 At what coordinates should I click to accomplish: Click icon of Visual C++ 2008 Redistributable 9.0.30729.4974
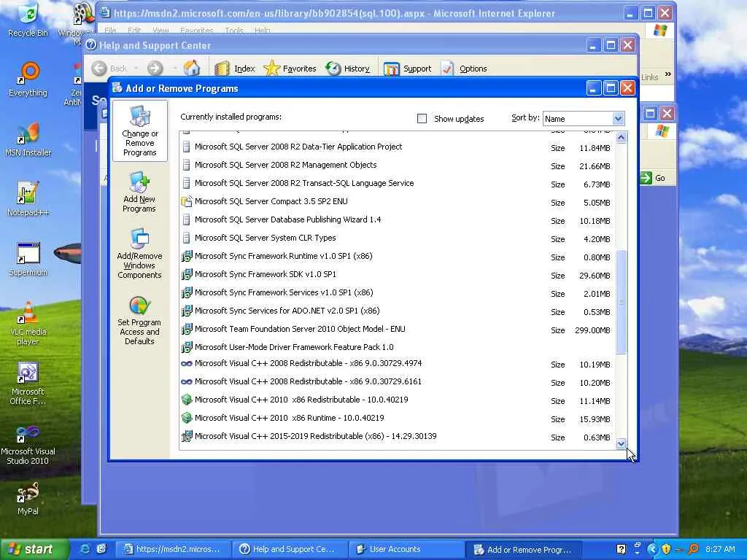coord(186,364)
